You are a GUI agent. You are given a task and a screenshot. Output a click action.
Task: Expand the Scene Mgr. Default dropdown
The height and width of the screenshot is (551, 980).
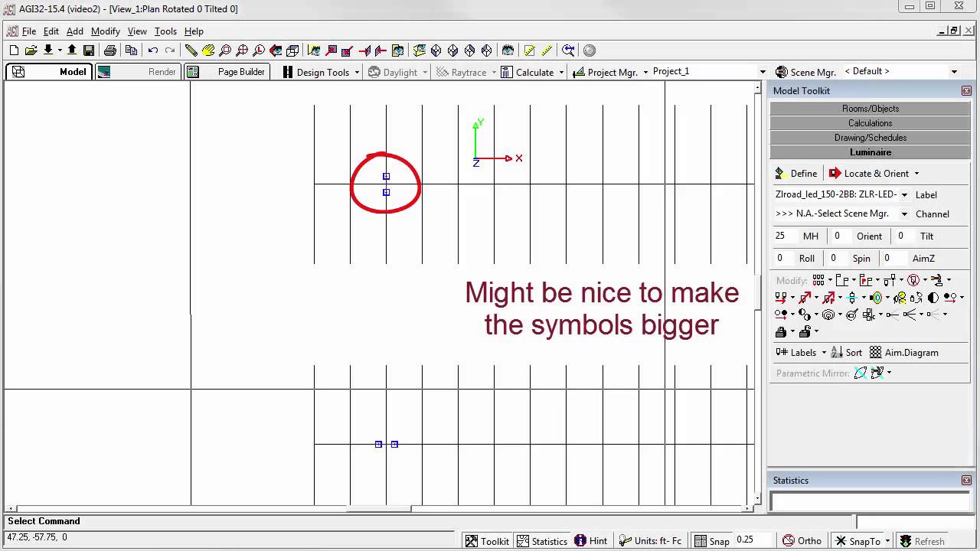point(954,72)
